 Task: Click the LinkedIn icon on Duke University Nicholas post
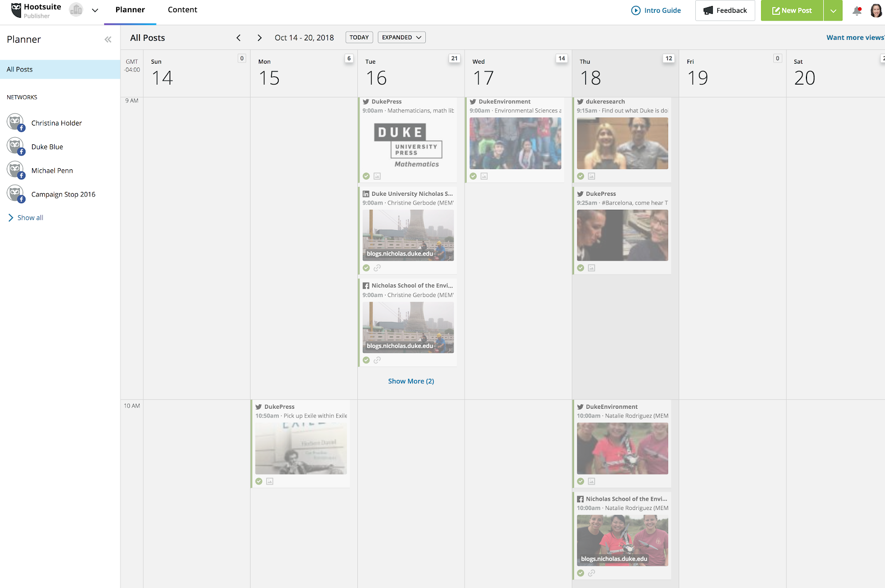[x=366, y=194]
